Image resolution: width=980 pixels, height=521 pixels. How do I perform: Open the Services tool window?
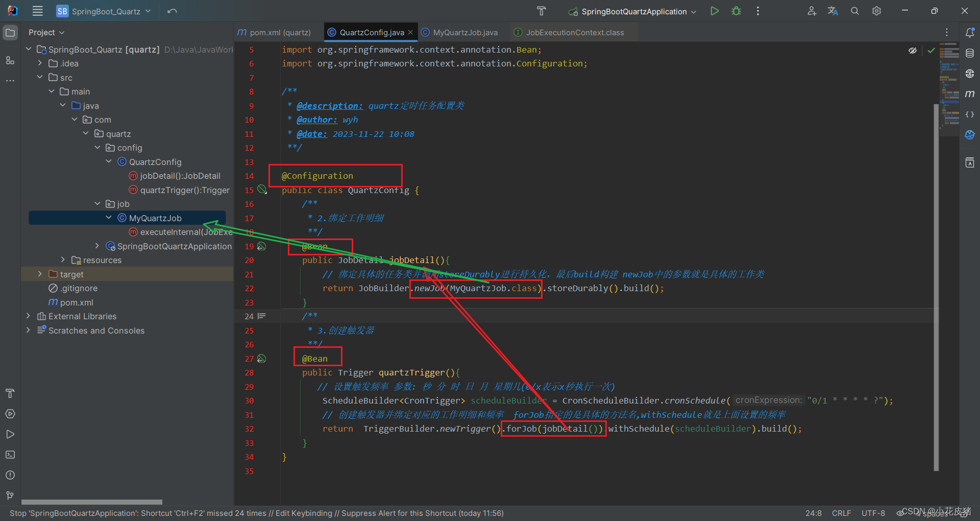pos(10,414)
